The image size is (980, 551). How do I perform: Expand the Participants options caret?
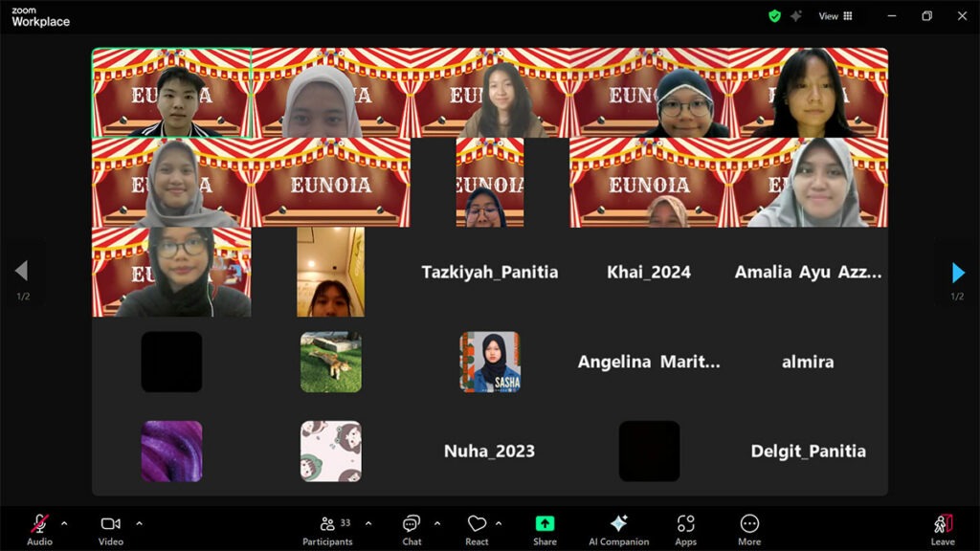click(x=368, y=523)
